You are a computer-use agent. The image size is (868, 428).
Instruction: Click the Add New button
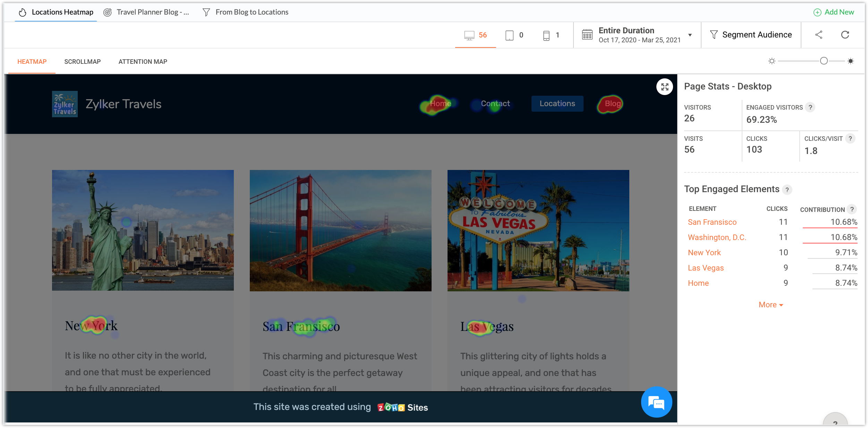[x=834, y=12]
